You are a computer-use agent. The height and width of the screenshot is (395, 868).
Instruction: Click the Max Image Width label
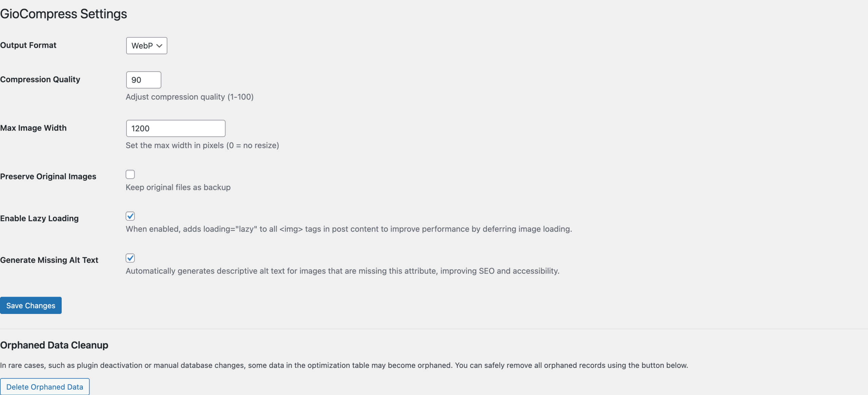pyautogui.click(x=33, y=128)
